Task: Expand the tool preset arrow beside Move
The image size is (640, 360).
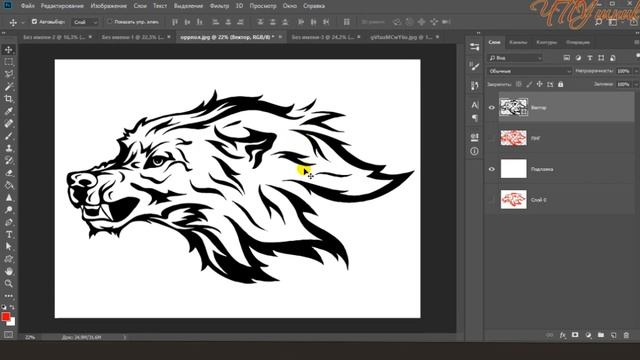Action: pos(22,22)
